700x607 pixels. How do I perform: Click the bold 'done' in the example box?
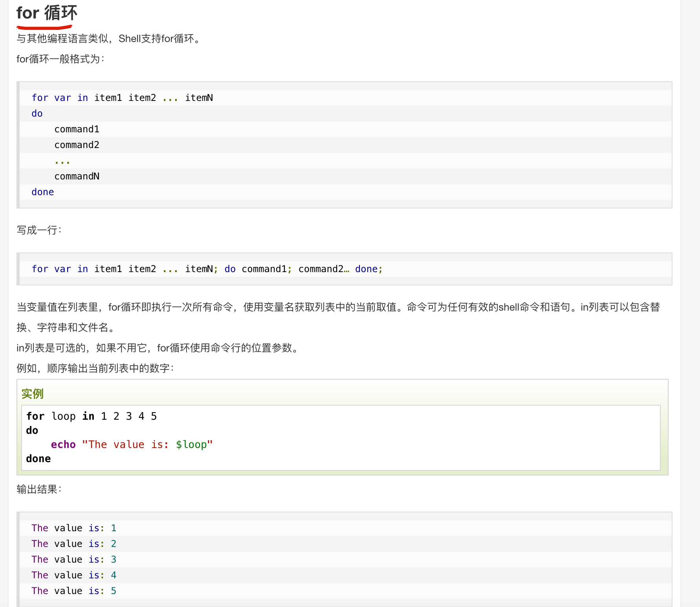[38, 459]
